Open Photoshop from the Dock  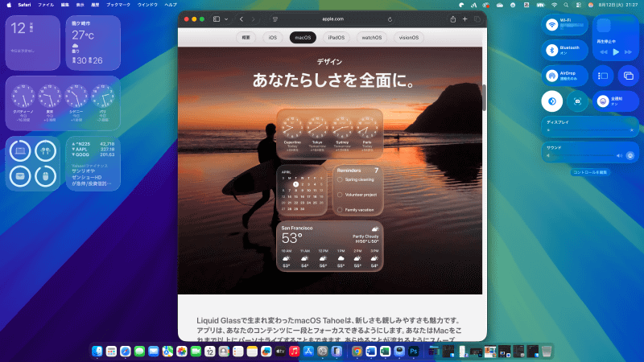414,352
